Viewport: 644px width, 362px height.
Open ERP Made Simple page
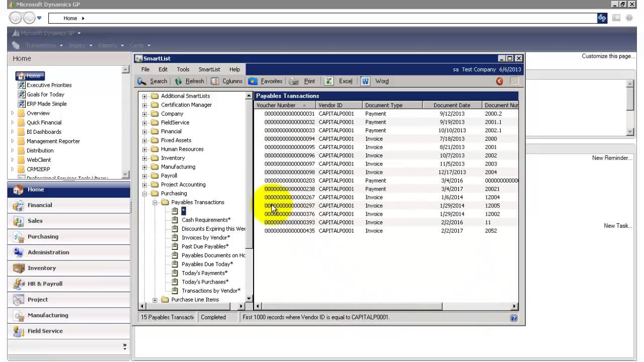point(46,104)
